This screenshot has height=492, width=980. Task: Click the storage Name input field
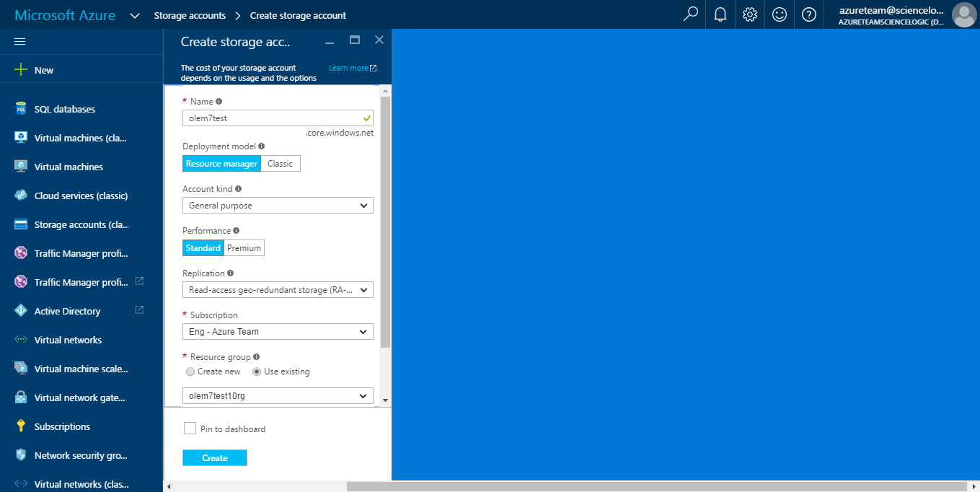[278, 118]
